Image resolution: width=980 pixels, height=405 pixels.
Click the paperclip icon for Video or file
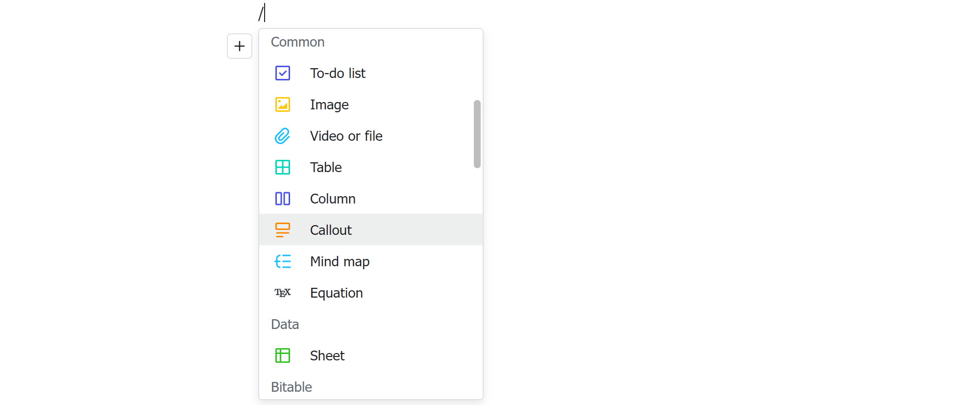[x=283, y=136]
